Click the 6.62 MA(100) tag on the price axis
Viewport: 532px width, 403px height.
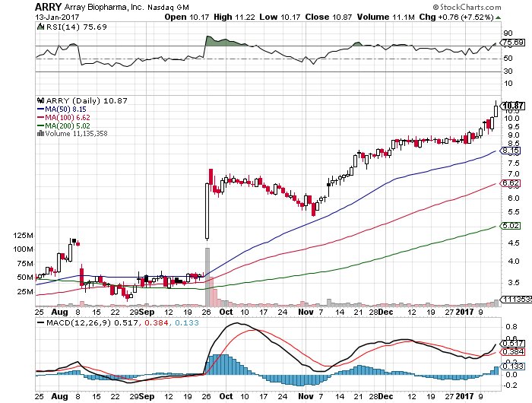[511, 184]
